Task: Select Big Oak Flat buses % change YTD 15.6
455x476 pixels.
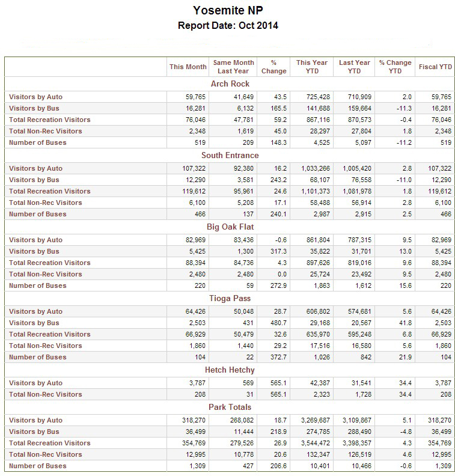Action: pyautogui.click(x=405, y=285)
